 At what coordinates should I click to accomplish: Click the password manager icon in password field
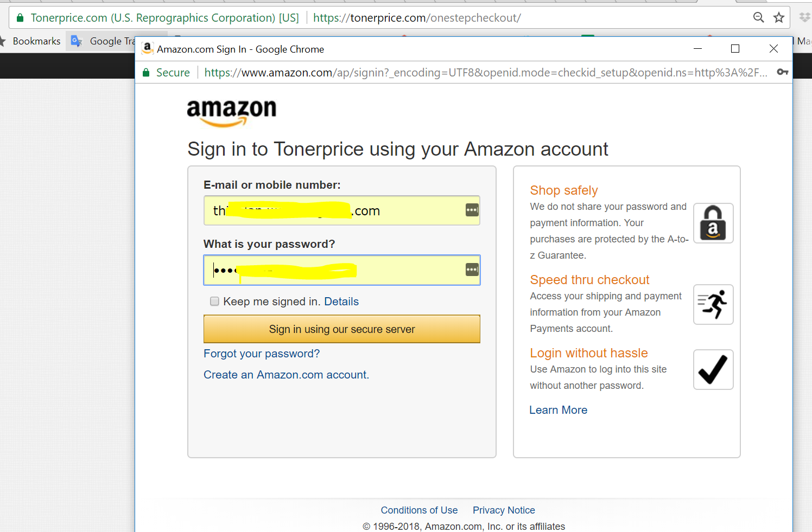tap(472, 270)
